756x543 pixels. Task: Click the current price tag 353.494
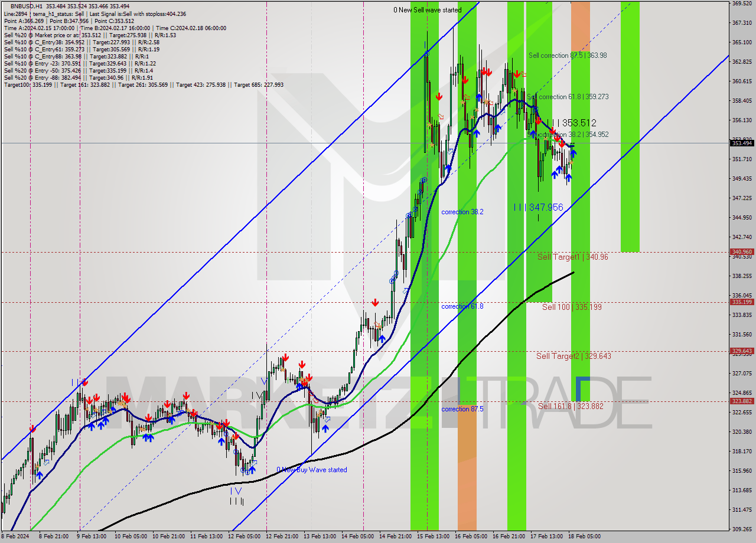coord(742,143)
